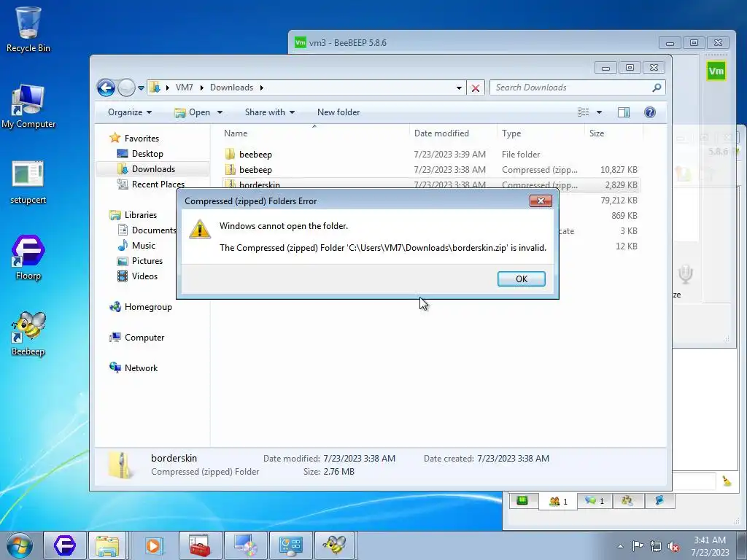The width and height of the screenshot is (747, 560).
Task: Toggle the preview pane icon
Action: (623, 112)
